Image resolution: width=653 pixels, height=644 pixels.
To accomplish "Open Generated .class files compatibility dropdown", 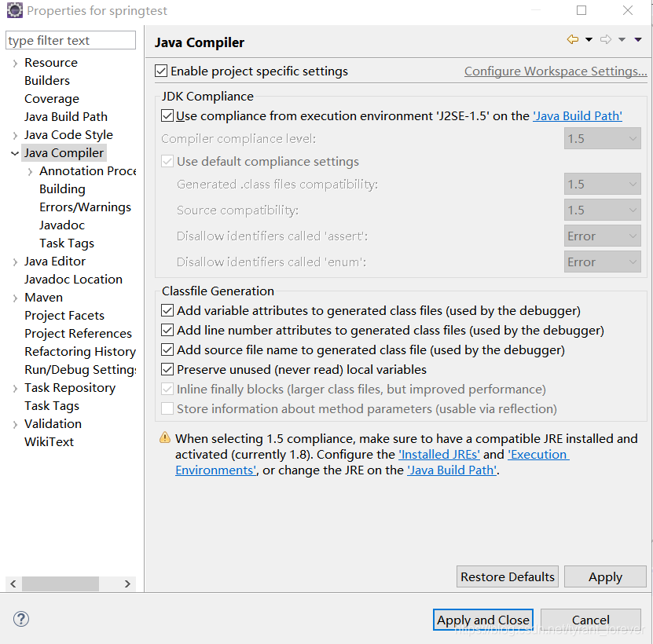I will (x=602, y=184).
